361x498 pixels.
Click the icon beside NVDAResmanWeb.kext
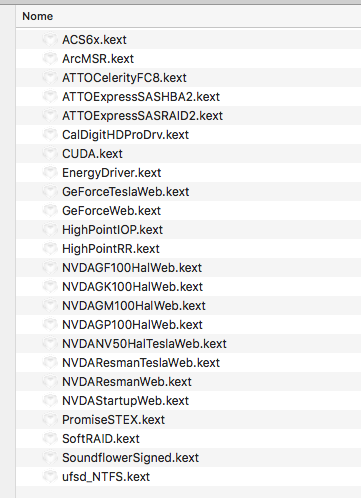pos(50,381)
